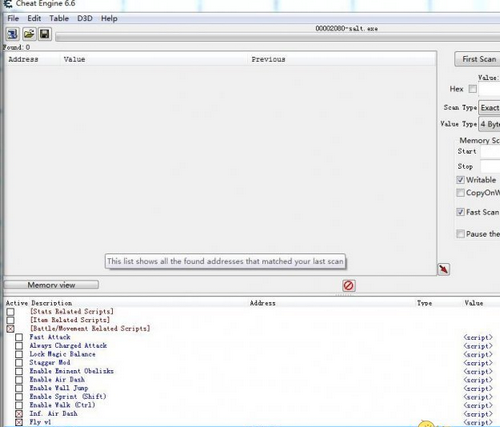The image size is (500, 427).
Task: Open the Table menu
Action: click(x=59, y=18)
